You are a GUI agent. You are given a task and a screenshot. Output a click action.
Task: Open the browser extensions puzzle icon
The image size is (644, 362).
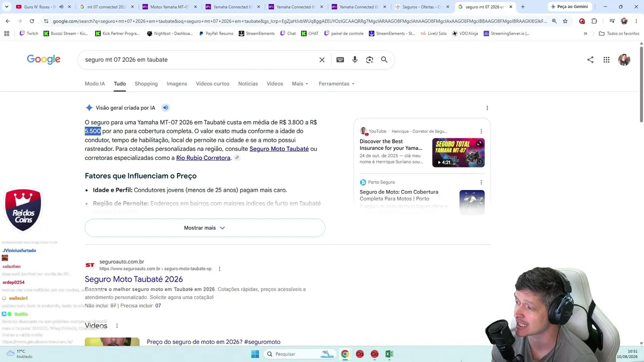click(594, 21)
